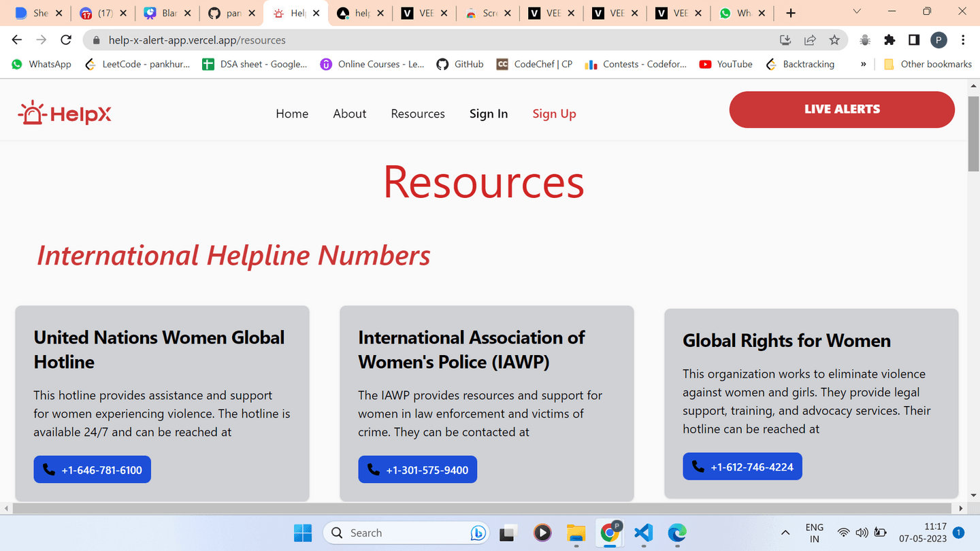Open Visual Studio Code from taskbar

(x=643, y=533)
